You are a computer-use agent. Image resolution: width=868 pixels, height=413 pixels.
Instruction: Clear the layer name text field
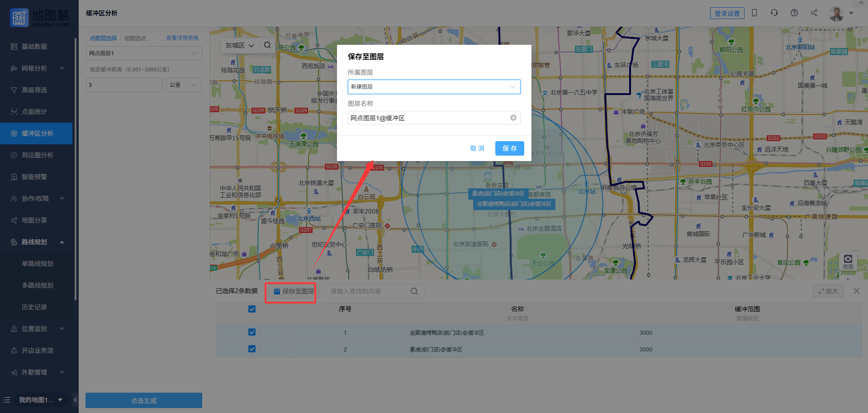pos(513,118)
